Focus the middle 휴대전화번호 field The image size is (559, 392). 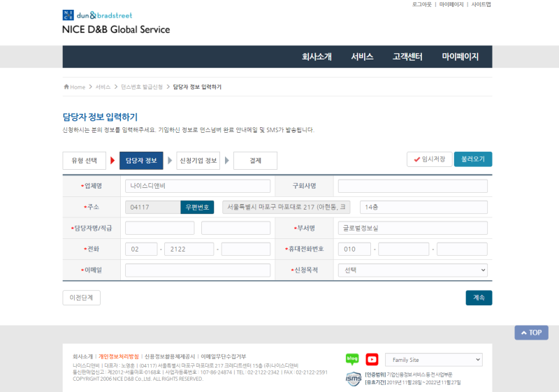coord(404,249)
